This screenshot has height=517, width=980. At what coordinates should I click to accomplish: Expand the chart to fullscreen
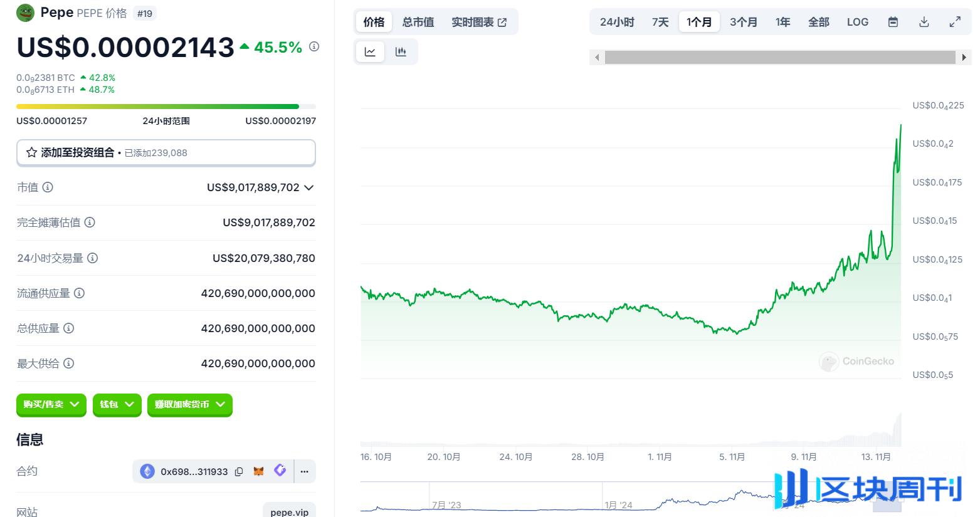click(x=955, y=21)
